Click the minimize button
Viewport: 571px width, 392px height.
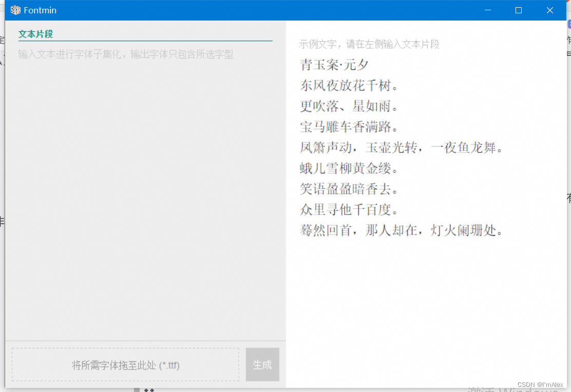coord(487,10)
